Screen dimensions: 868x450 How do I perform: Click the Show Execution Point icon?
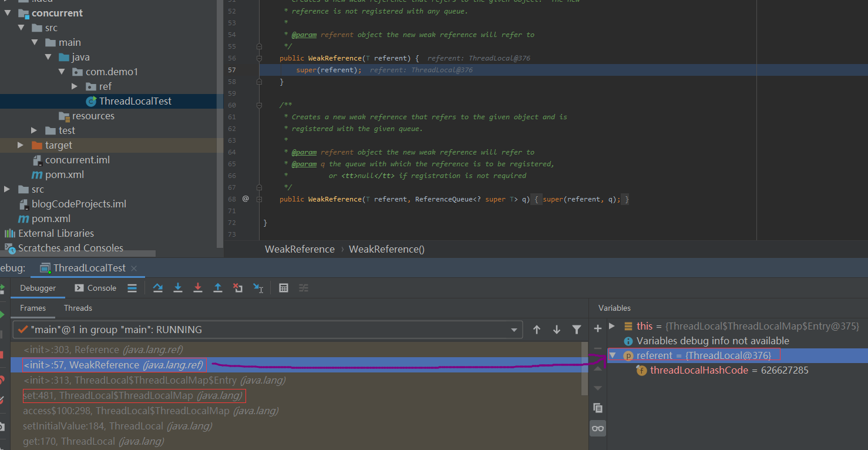coord(132,288)
